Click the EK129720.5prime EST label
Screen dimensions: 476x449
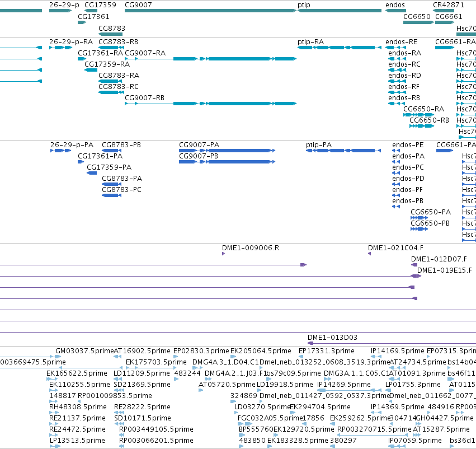(304, 429)
